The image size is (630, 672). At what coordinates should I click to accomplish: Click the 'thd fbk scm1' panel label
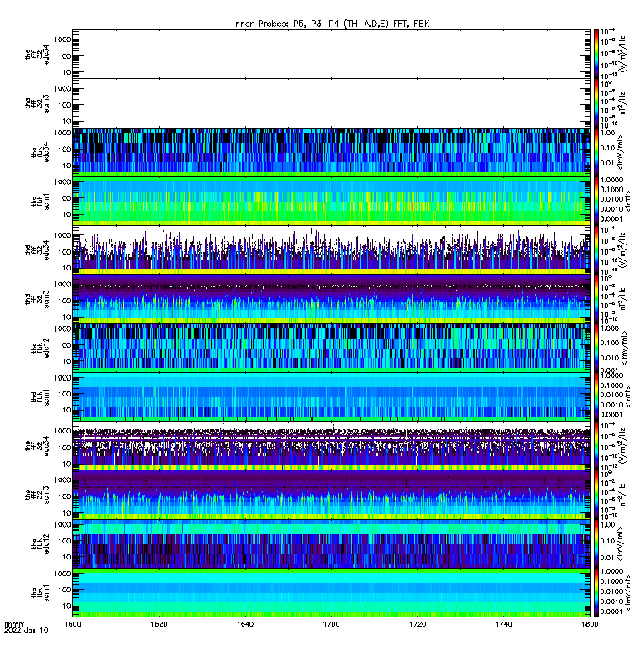tap(39, 397)
